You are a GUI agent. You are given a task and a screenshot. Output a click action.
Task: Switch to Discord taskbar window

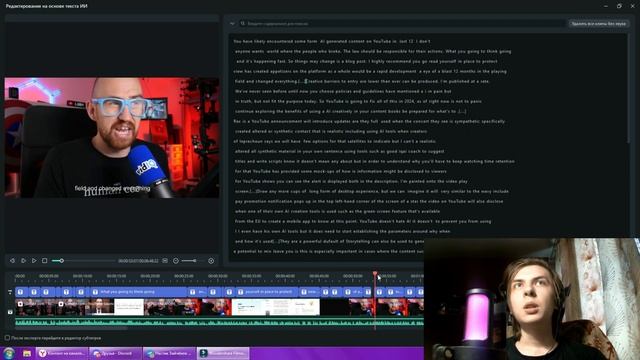pyautogui.click(x=116, y=353)
